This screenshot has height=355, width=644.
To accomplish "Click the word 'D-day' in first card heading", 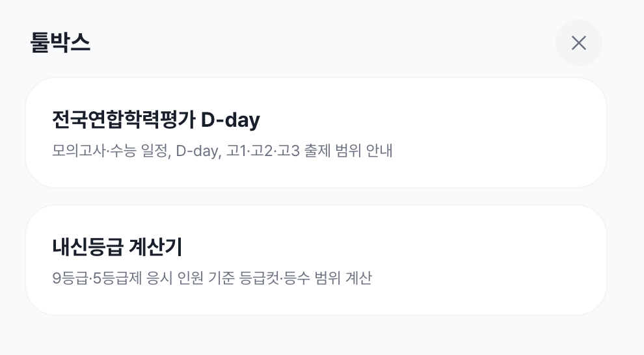I will (x=230, y=120).
